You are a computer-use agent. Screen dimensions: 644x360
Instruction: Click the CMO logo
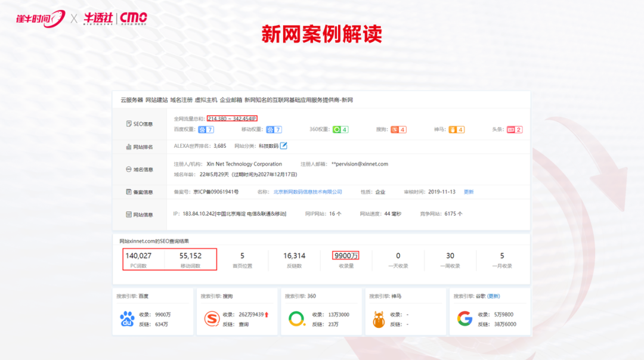(134, 18)
